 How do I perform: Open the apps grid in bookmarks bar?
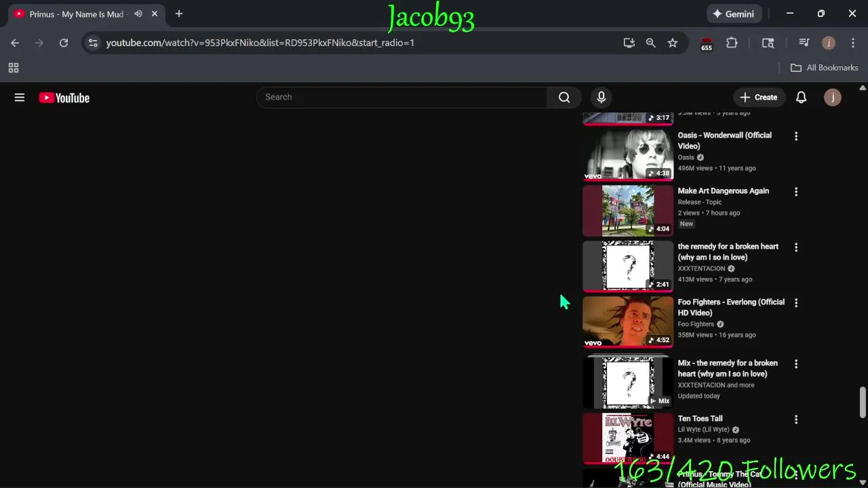coord(14,68)
